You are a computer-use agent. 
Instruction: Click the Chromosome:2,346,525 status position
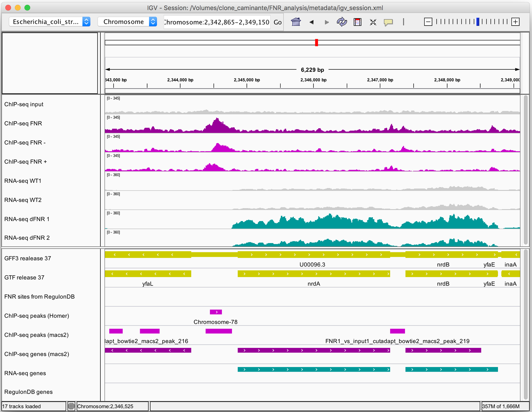105,406
